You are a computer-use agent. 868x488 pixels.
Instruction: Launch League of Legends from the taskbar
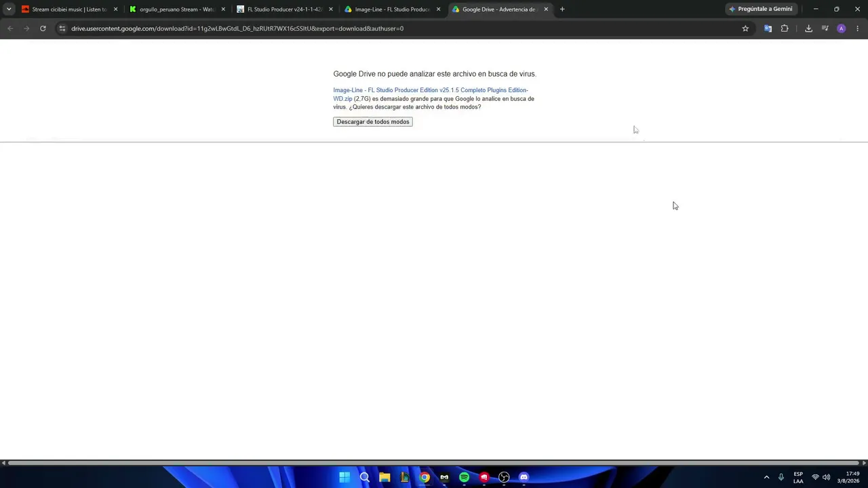coord(404,477)
